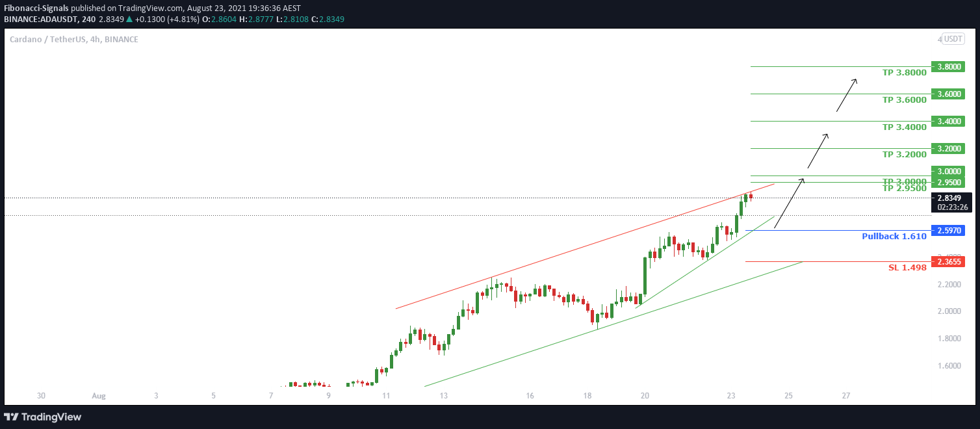This screenshot has height=429, width=980.
Task: Click the TP 3.8000 text label
Action: (x=904, y=72)
